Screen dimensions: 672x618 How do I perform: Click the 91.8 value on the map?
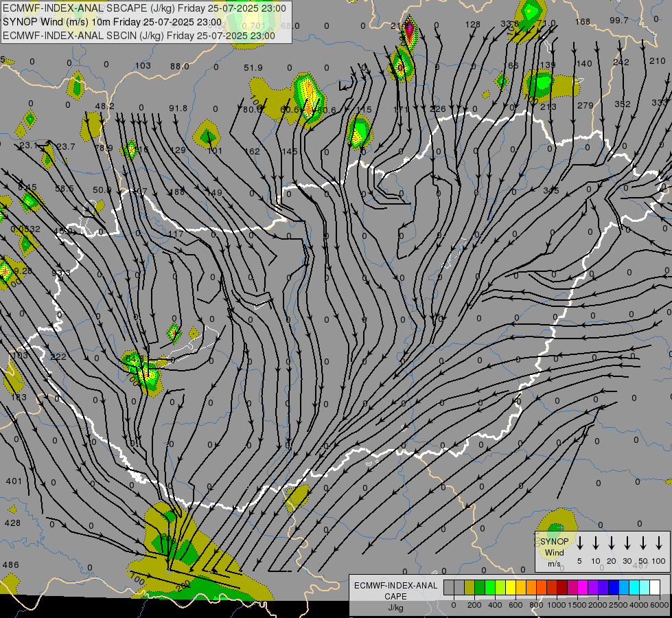pyautogui.click(x=178, y=108)
